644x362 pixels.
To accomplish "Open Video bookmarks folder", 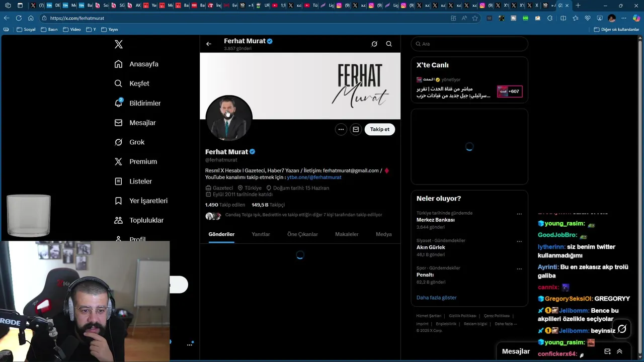I will (72, 30).
